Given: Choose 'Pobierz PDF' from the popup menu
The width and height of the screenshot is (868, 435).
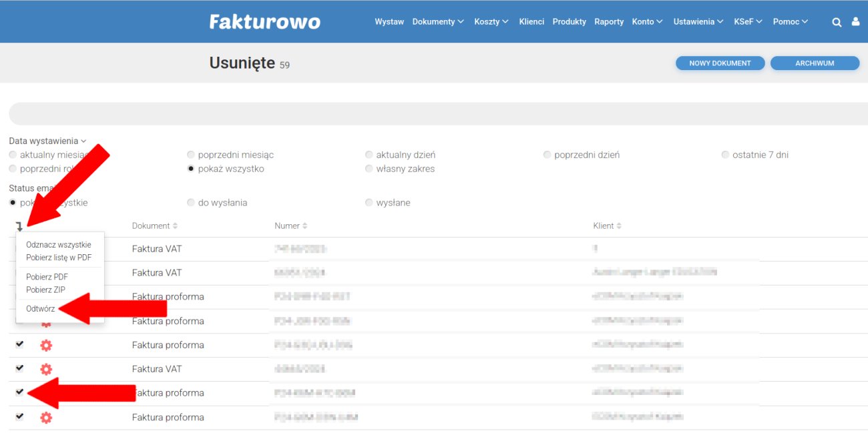Looking at the screenshot, I should click(47, 277).
